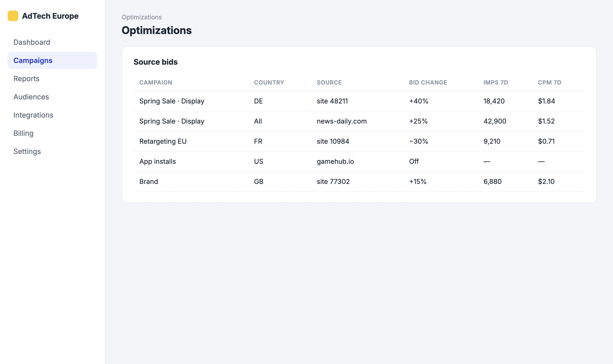This screenshot has height=364, width=613.
Task: Click source site 10984
Action: (333, 141)
